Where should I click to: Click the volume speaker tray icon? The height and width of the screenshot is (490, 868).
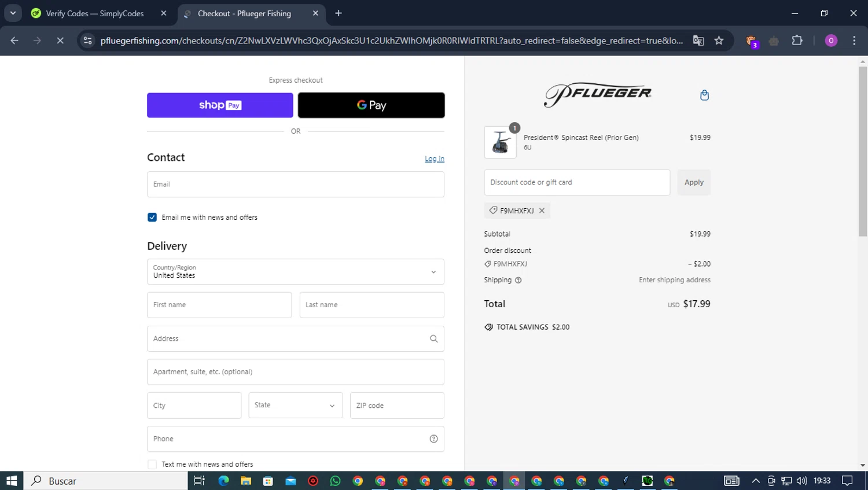coord(801,481)
